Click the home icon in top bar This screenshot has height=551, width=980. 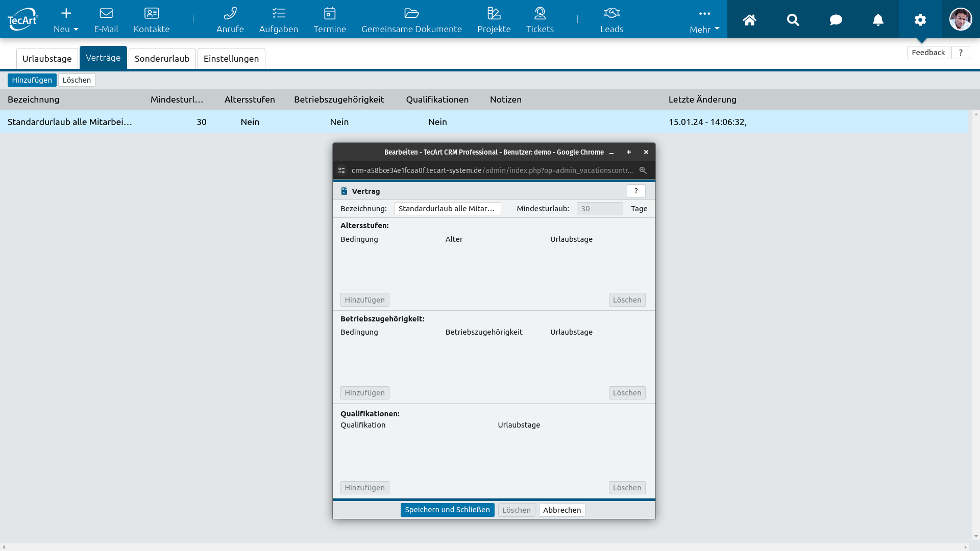749,20
